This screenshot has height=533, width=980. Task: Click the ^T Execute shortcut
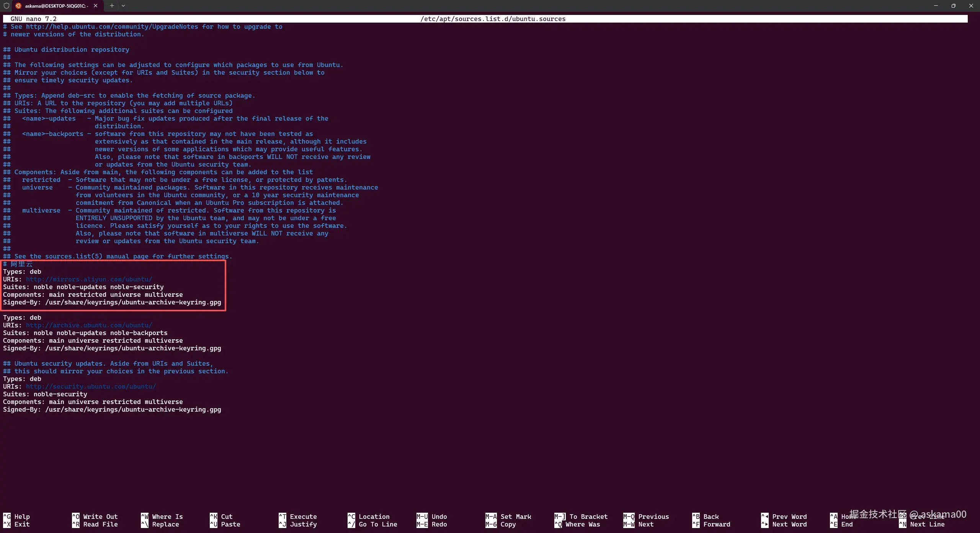click(298, 517)
